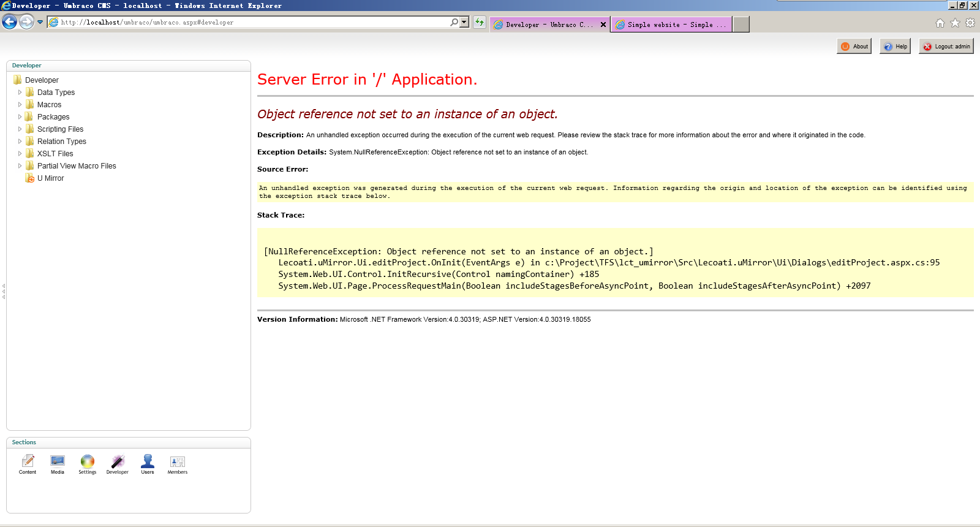Open the Favorites star icon

955,23
